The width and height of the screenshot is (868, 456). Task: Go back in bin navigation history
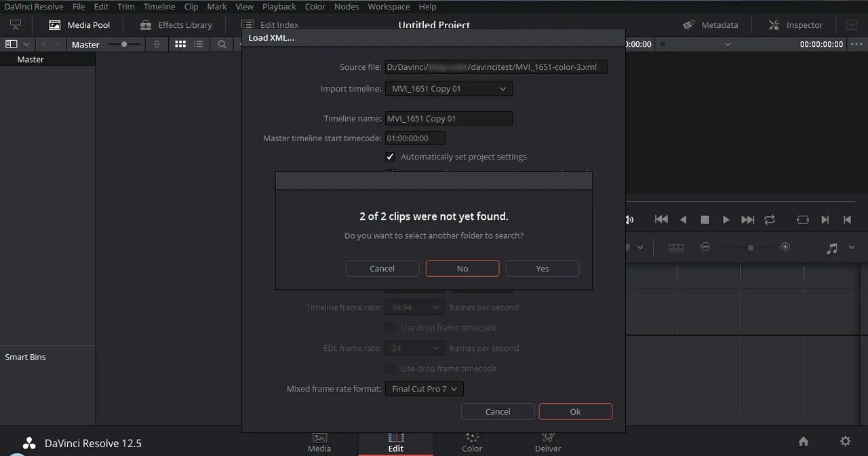click(x=44, y=44)
